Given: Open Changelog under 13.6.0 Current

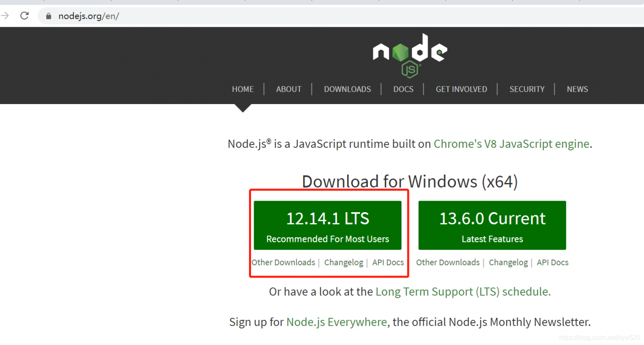Looking at the screenshot, I should pyautogui.click(x=508, y=263).
